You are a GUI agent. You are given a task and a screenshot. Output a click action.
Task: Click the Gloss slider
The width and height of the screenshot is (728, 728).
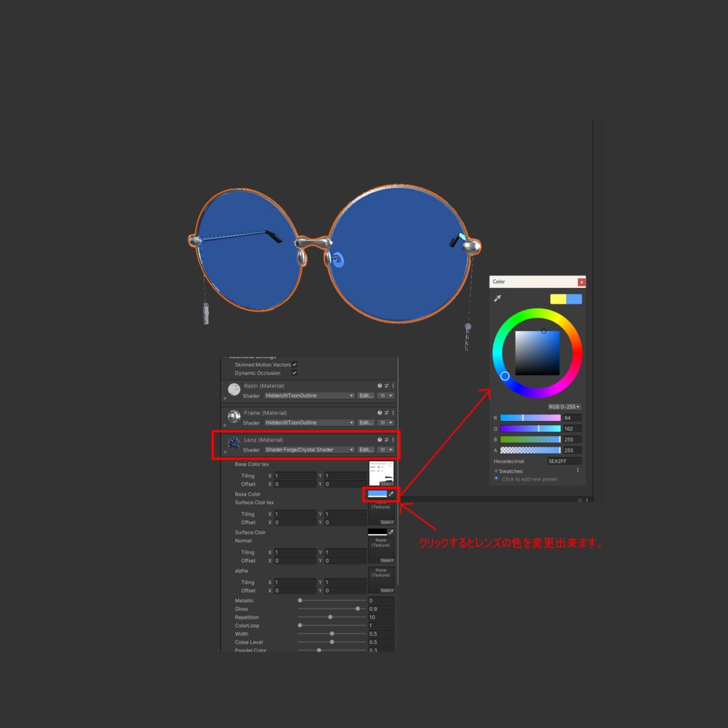click(x=332, y=609)
